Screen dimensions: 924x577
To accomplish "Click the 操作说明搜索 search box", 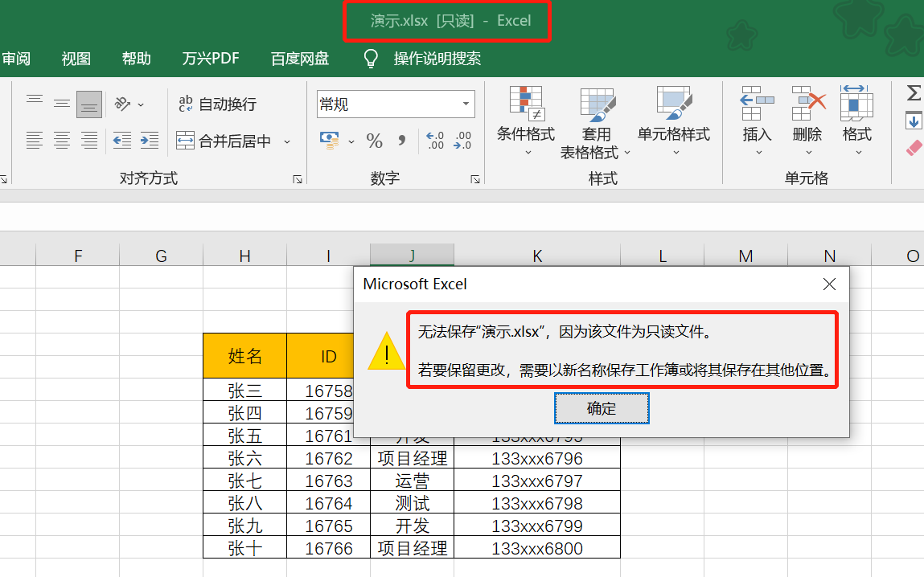I will pyautogui.click(x=437, y=59).
